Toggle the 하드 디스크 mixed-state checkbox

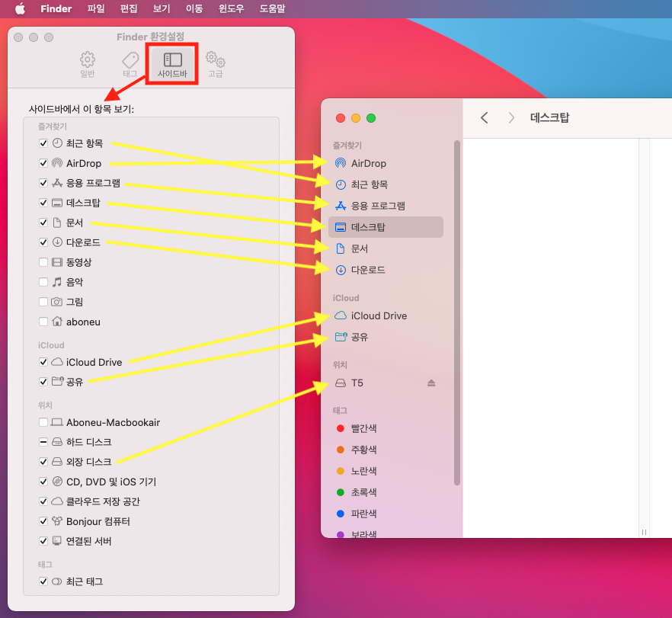43,442
